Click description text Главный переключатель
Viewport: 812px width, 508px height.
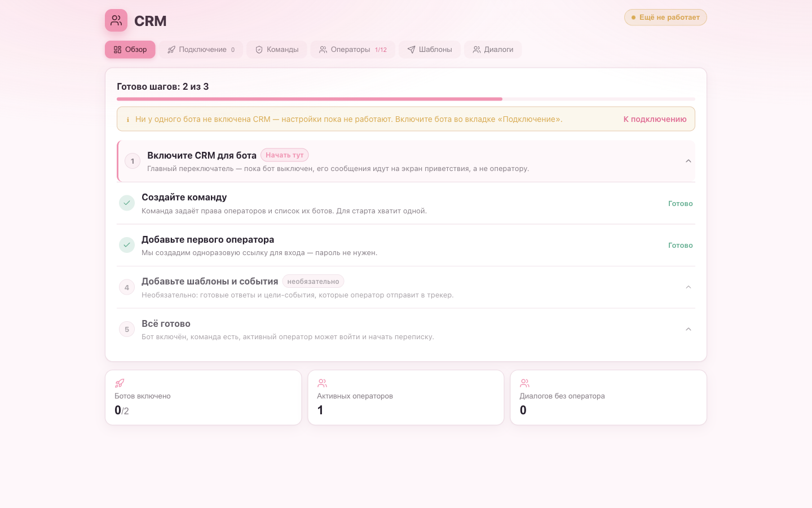tap(338, 169)
